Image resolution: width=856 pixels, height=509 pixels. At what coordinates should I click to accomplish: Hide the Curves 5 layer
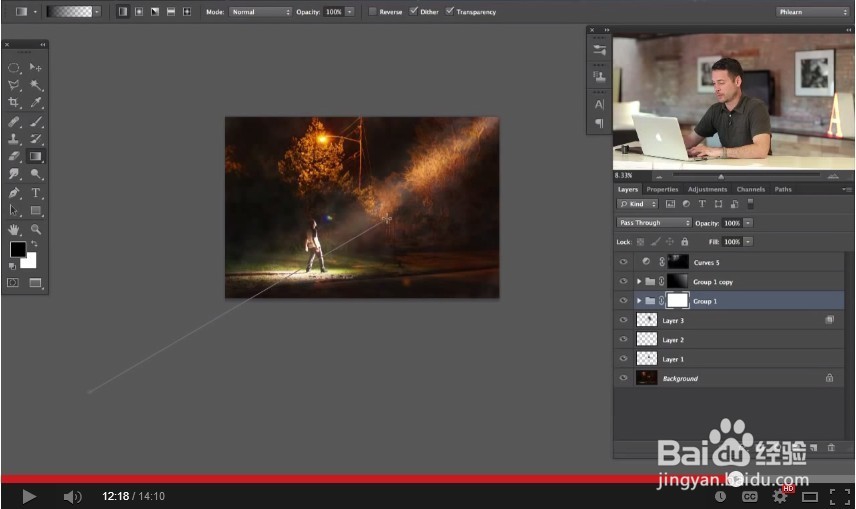pyautogui.click(x=623, y=262)
